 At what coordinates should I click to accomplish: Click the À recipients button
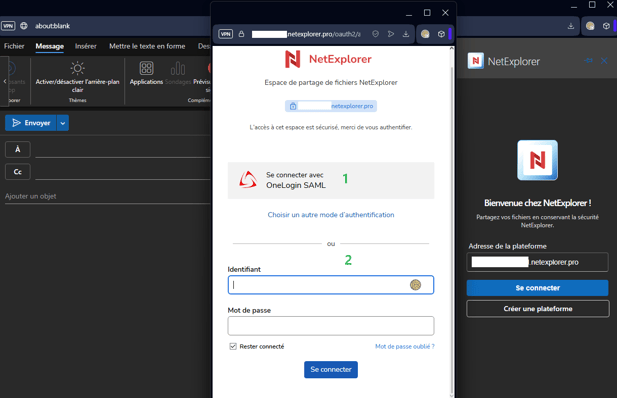18,150
